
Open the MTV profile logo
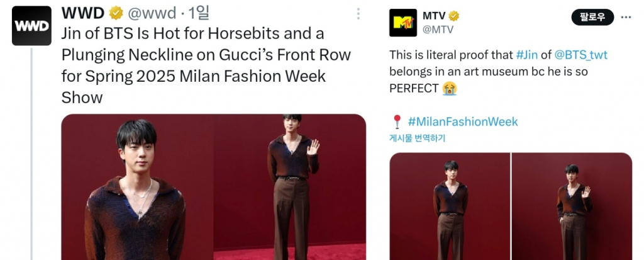point(401,23)
